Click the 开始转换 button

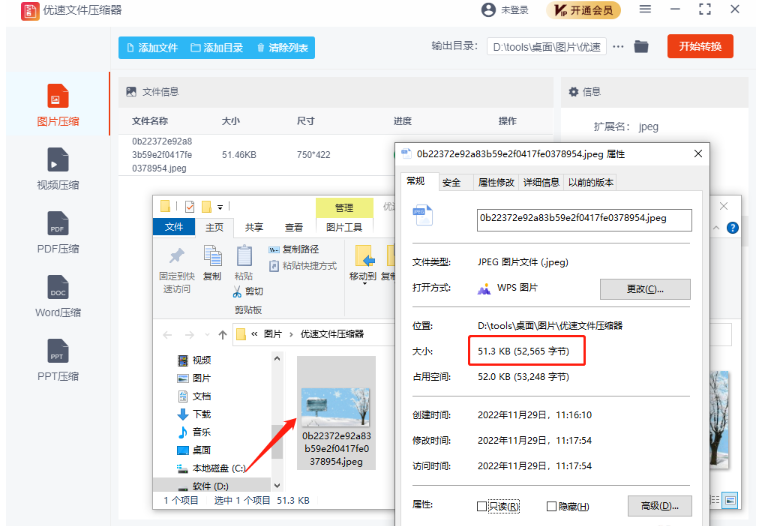(x=700, y=46)
